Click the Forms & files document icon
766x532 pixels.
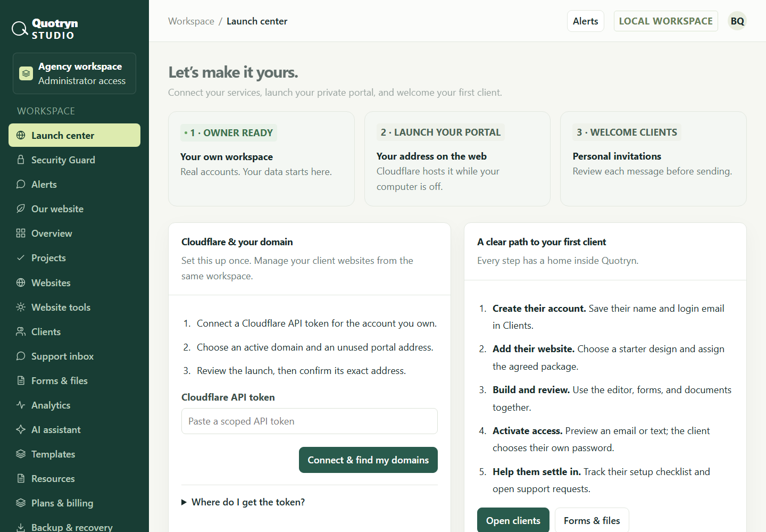(21, 380)
